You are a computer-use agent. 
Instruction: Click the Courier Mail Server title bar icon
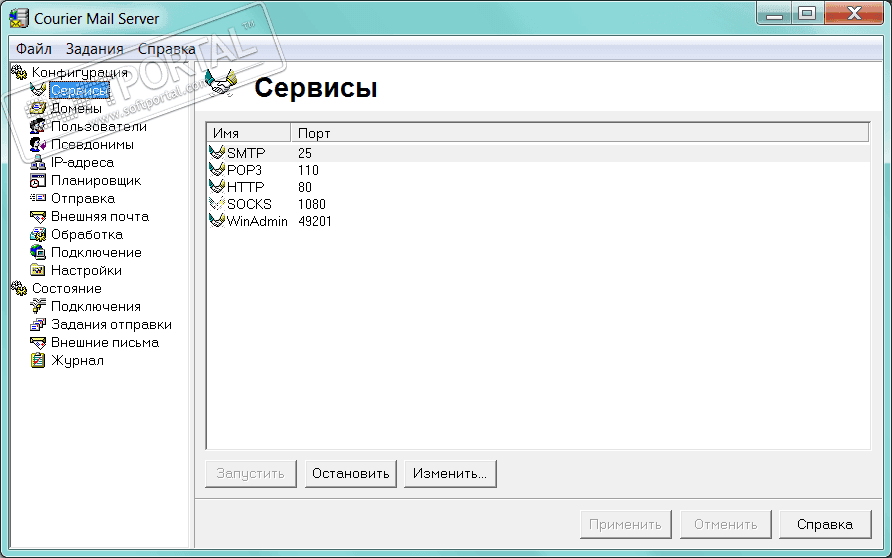(x=19, y=18)
